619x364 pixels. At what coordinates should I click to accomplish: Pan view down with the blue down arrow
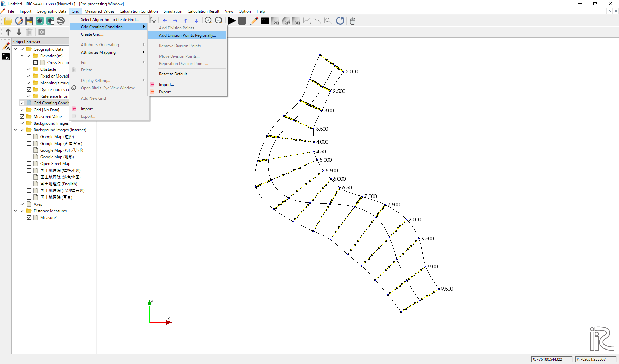196,21
